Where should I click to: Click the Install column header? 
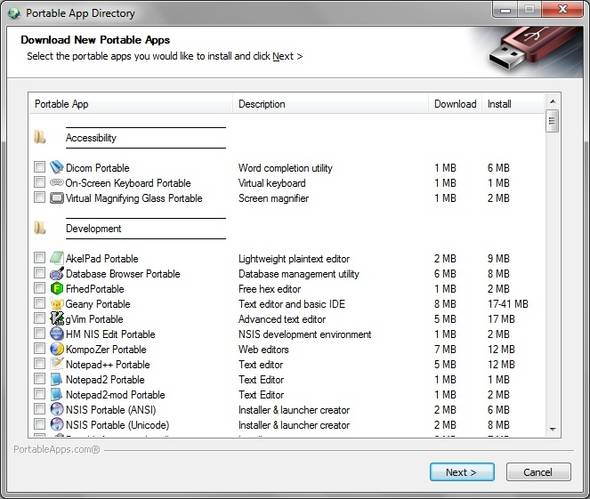point(513,104)
